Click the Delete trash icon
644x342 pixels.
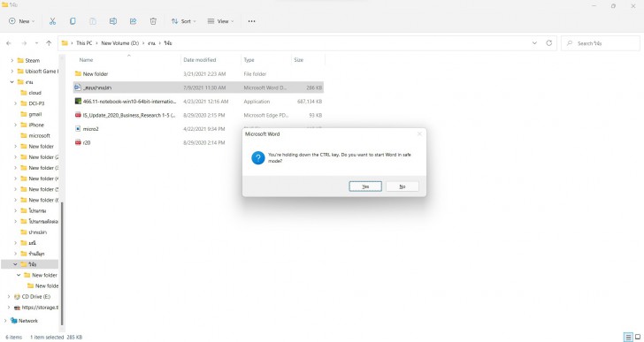tap(153, 21)
